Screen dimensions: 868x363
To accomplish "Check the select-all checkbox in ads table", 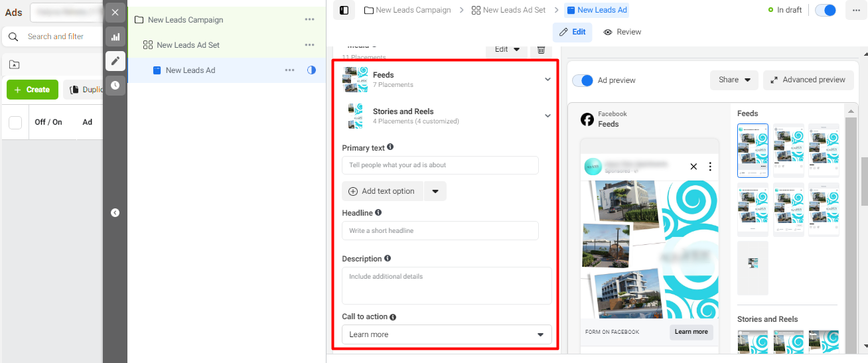I will (x=15, y=122).
